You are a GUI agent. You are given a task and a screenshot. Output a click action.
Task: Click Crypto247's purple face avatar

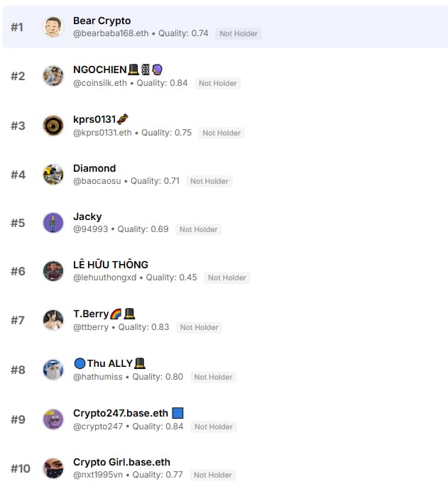pos(53,419)
